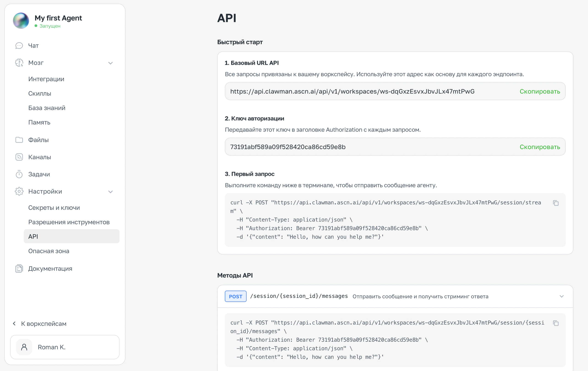Click the 3. Первый запрос heading
588x371 pixels.
(x=249, y=174)
